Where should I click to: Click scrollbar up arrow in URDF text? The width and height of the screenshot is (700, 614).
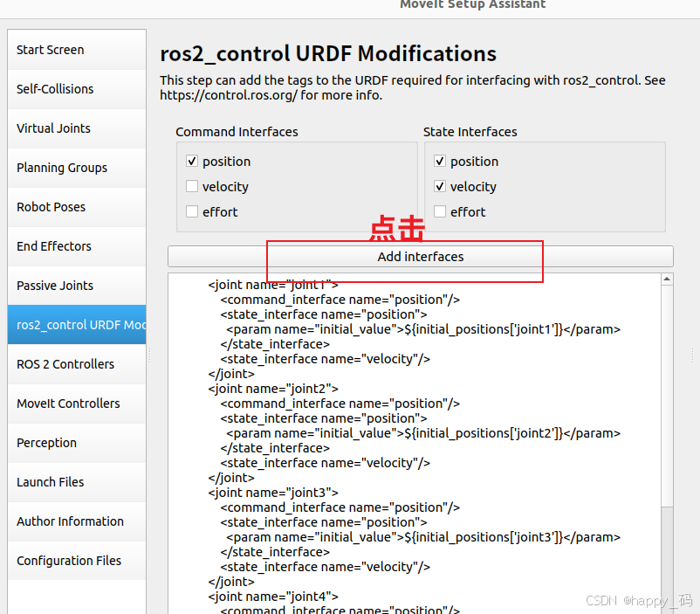[667, 279]
